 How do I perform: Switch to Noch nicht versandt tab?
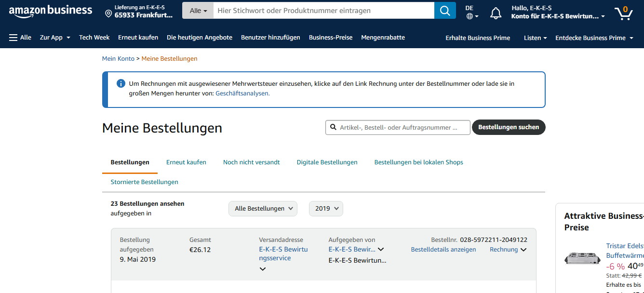(251, 162)
